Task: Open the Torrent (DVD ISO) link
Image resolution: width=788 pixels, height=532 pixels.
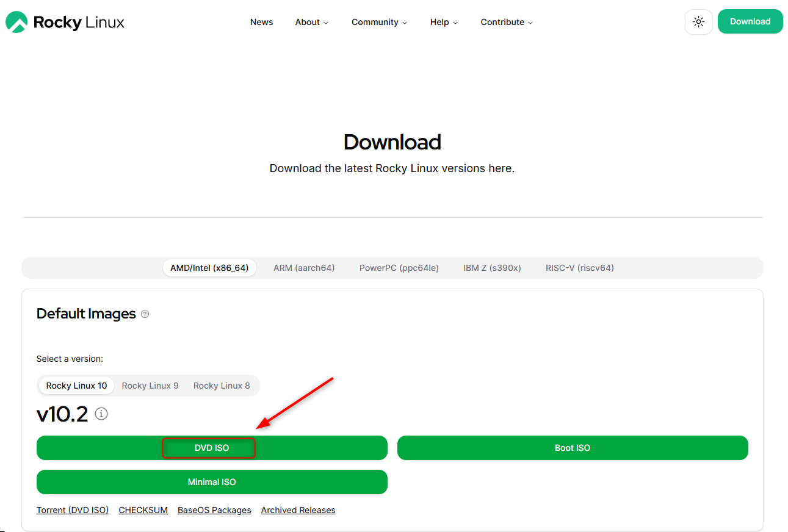Action: coord(73,510)
